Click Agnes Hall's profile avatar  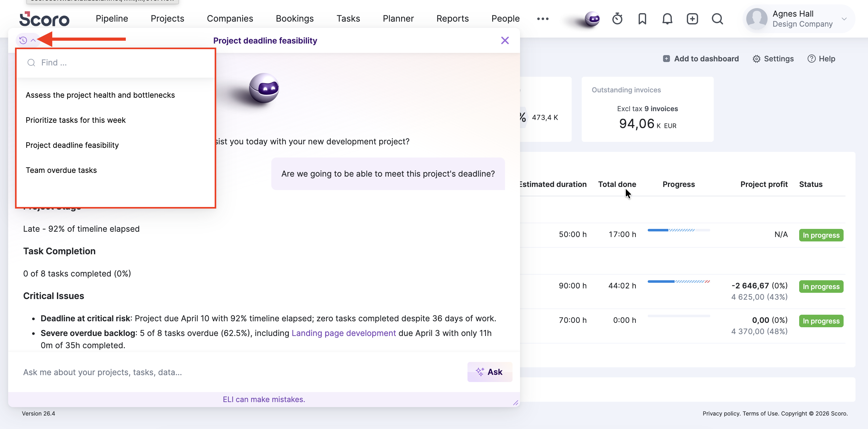(757, 19)
